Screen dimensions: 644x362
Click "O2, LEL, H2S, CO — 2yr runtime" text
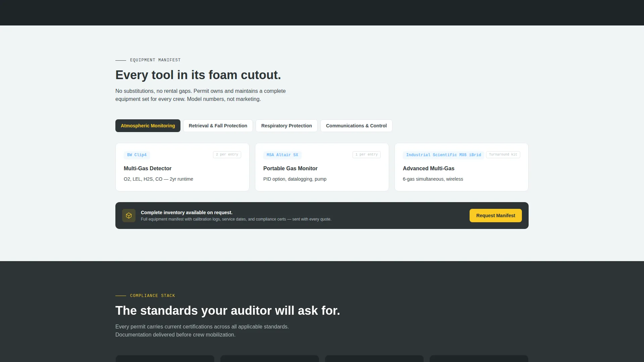click(158, 179)
